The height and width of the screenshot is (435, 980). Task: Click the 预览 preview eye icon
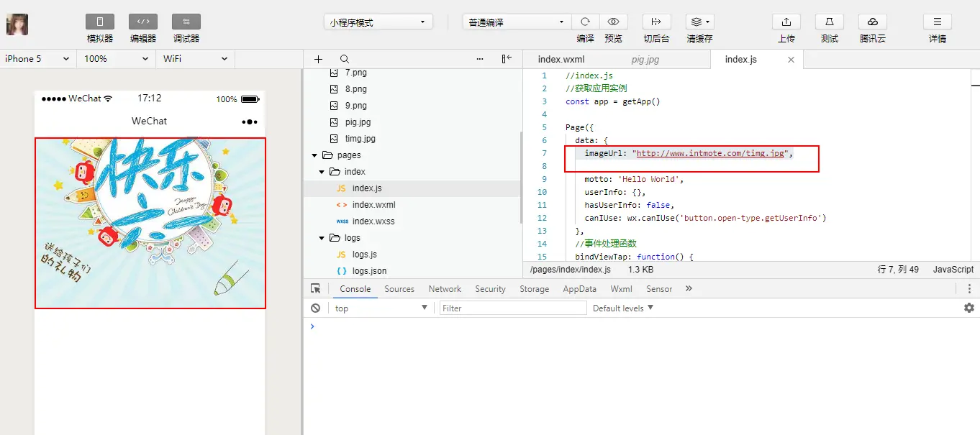point(613,22)
